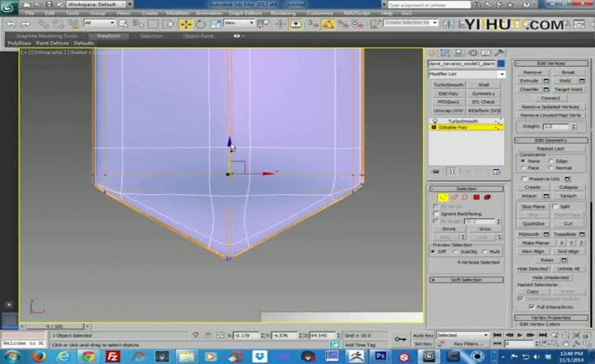The width and height of the screenshot is (595, 364).
Task: Click the application logo menu button
Action: click(x=8, y=7)
